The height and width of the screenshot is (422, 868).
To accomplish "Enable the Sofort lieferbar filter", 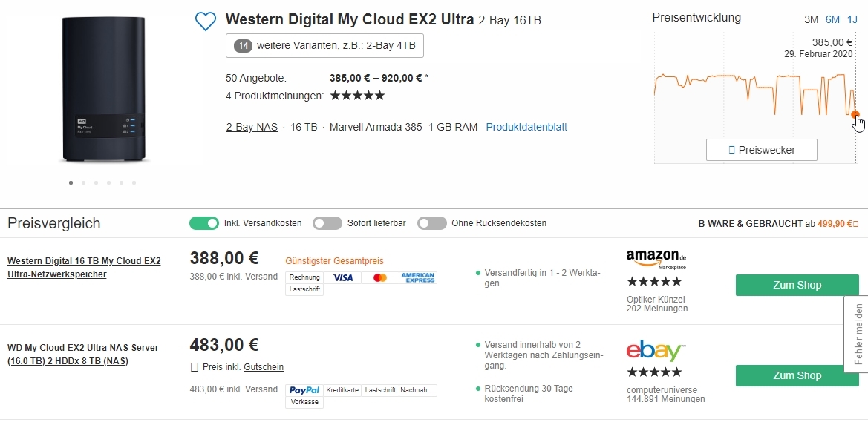I will click(327, 223).
